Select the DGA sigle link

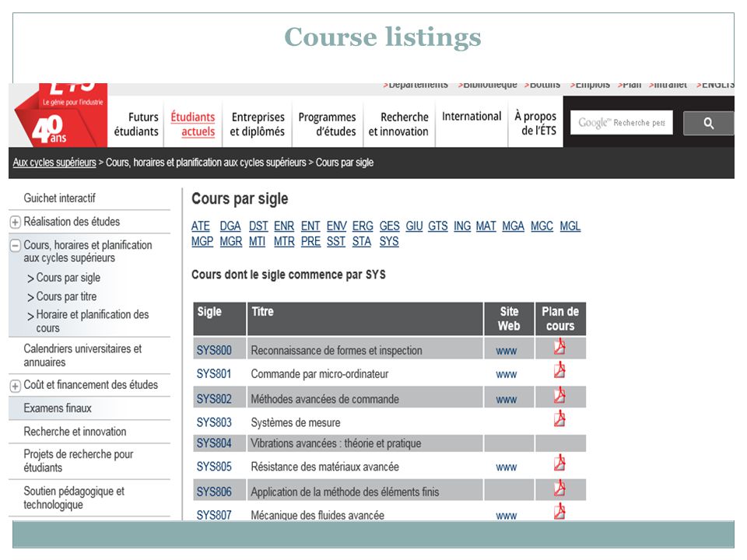tap(230, 226)
